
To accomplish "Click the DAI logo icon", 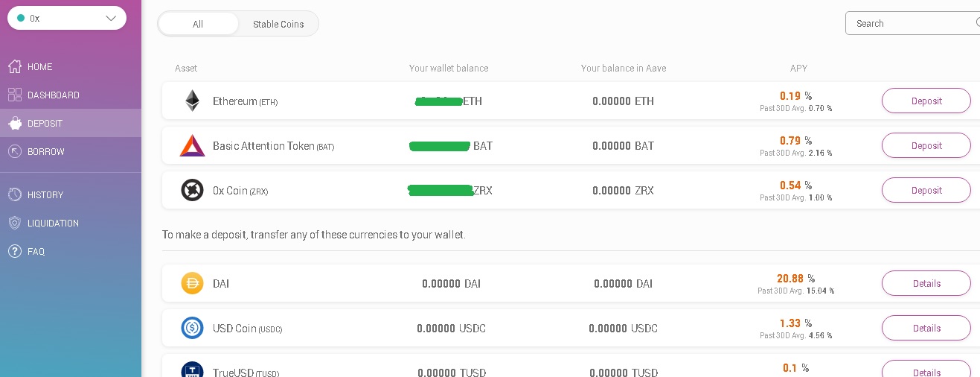I will 192,283.
